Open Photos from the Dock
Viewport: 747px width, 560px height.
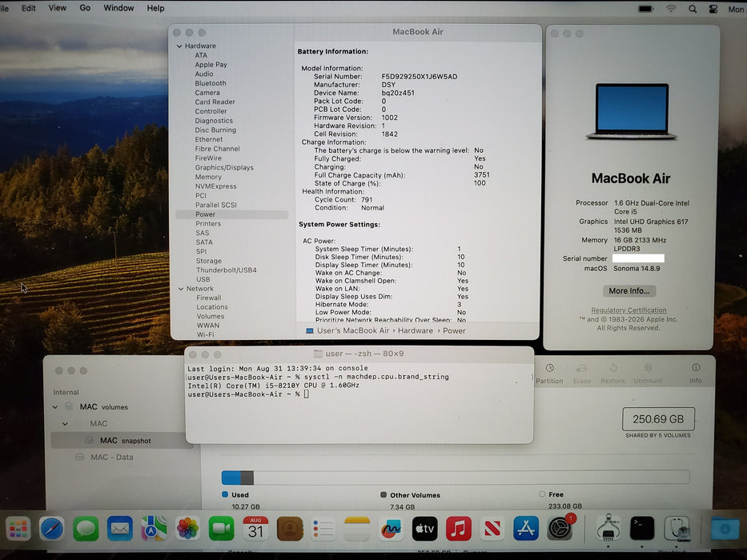coord(187,529)
